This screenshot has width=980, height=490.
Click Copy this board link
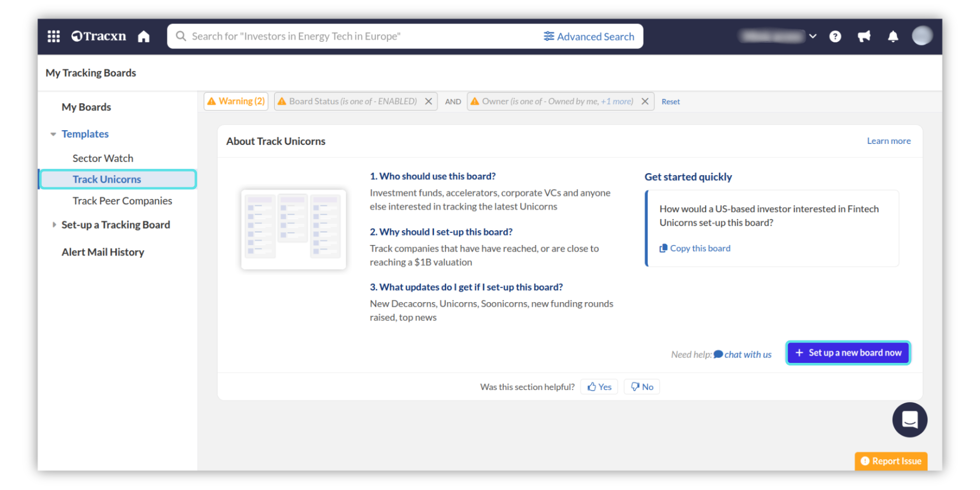699,248
